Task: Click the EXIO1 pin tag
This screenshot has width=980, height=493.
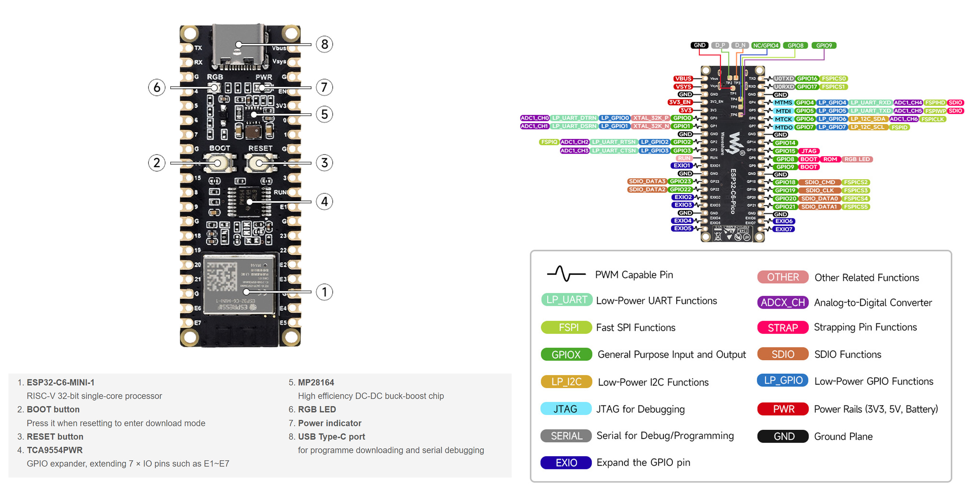Action: (682, 165)
